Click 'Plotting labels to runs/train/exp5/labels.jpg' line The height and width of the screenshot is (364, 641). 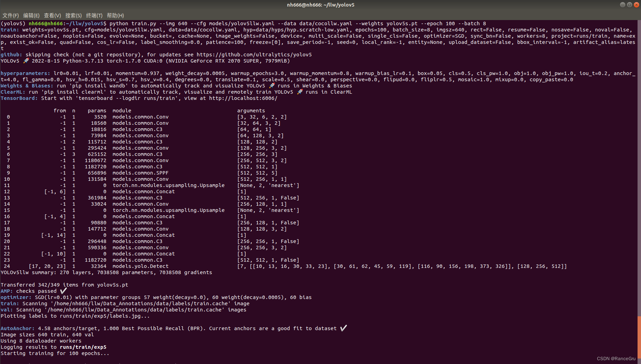point(75,316)
